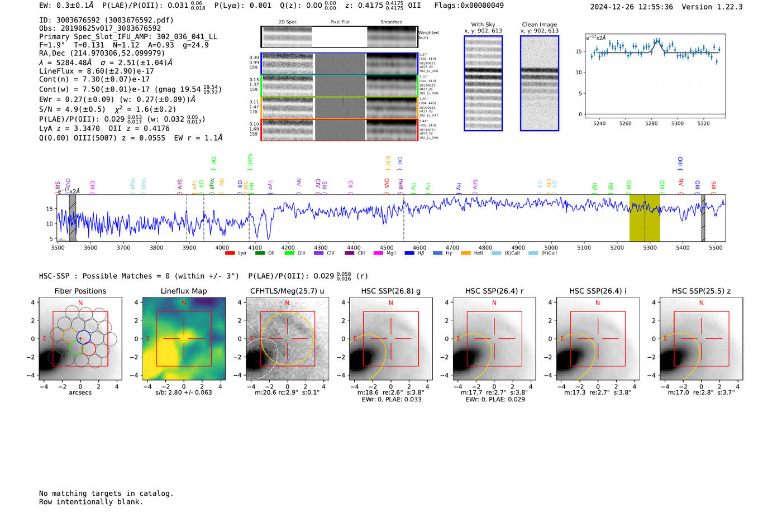Click the EWr: 0, PLAE: 0.029 caption
782x532 pixels.
495,400
